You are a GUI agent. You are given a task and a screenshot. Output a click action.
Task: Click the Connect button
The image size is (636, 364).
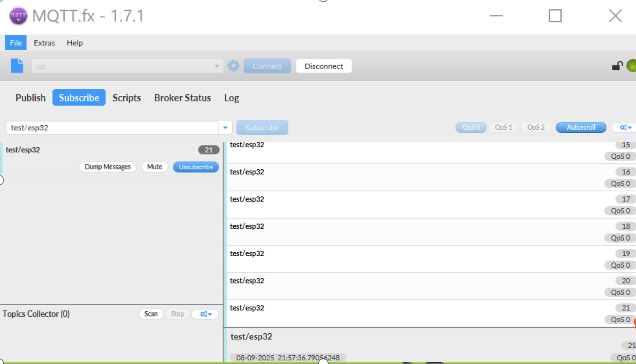pyautogui.click(x=267, y=66)
